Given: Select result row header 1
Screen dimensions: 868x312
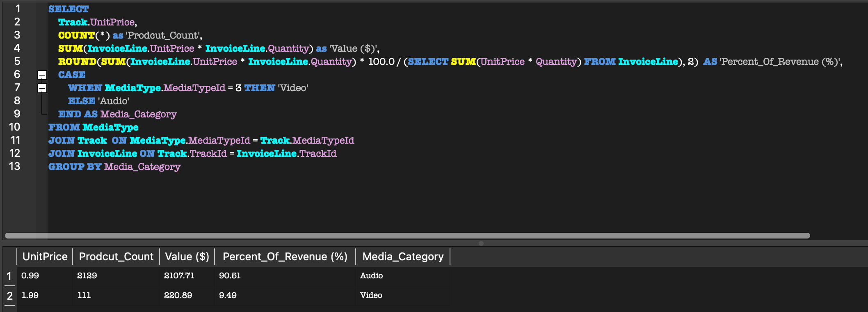Looking at the screenshot, I should click(9, 276).
